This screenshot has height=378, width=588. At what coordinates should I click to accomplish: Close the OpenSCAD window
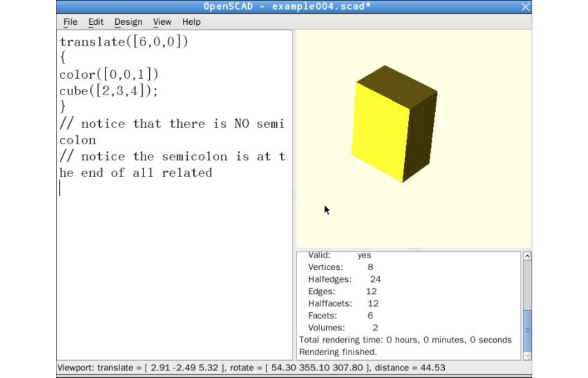tap(525, 7)
